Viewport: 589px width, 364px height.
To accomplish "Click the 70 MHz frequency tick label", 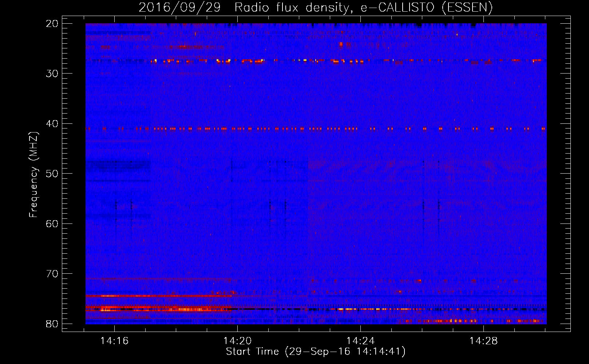I will [x=52, y=274].
